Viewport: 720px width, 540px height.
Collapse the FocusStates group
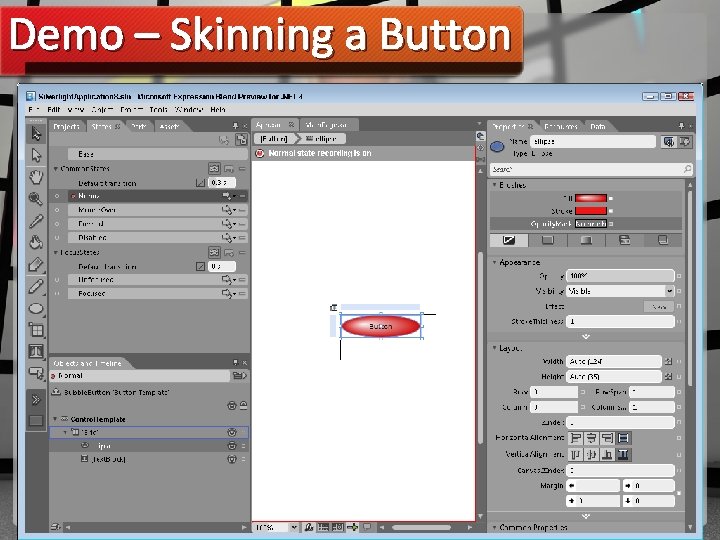click(x=56, y=252)
